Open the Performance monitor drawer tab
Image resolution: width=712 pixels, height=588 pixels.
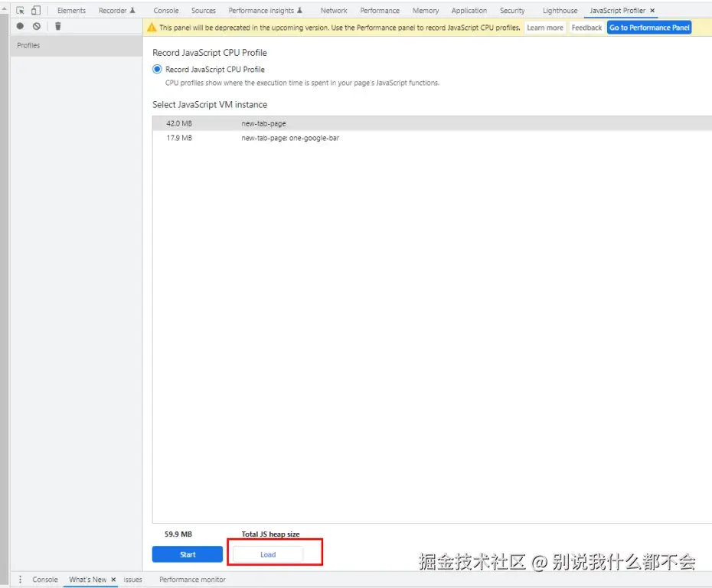coord(192,580)
